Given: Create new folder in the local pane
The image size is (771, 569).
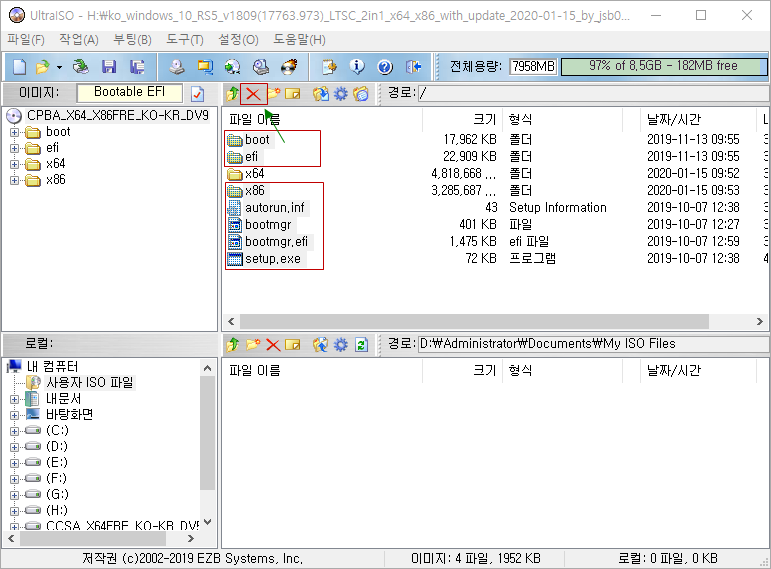Looking at the screenshot, I should [253, 345].
